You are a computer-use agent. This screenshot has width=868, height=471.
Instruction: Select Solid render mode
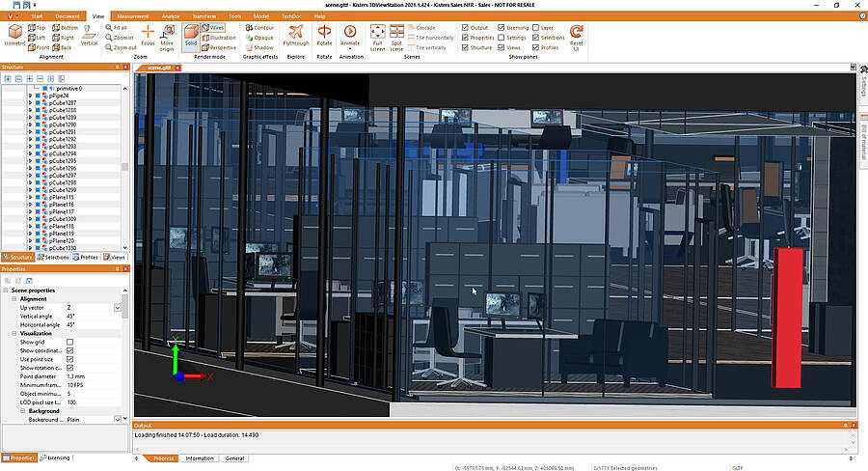(191, 36)
